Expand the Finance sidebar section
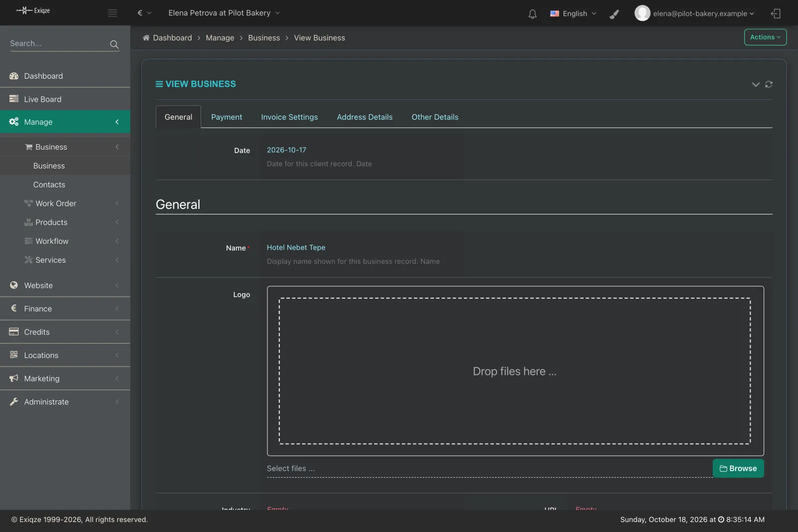 coord(65,309)
